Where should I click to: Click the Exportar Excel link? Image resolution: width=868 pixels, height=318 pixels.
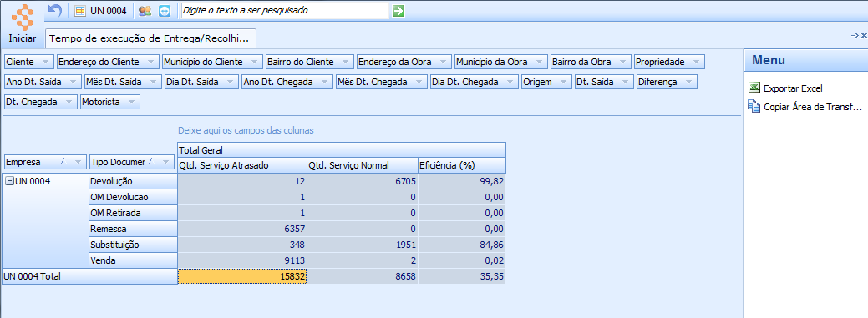click(793, 88)
